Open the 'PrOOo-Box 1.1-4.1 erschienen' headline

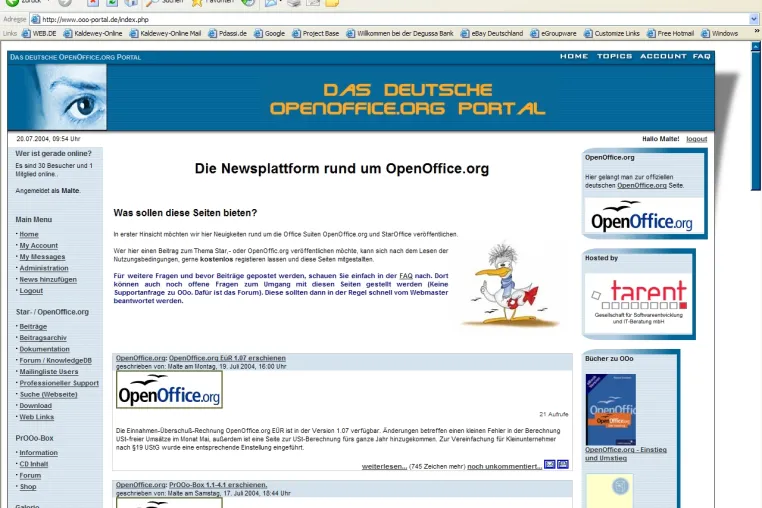[218, 485]
